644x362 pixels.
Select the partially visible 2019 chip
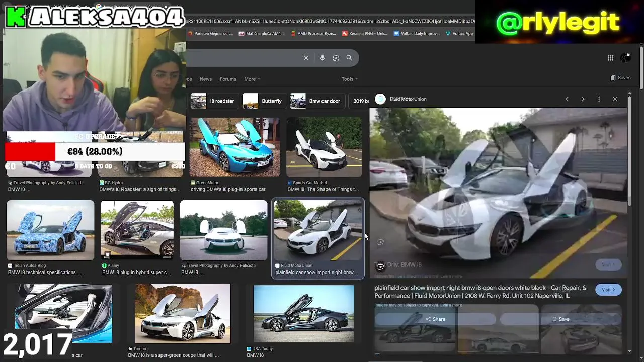359,101
